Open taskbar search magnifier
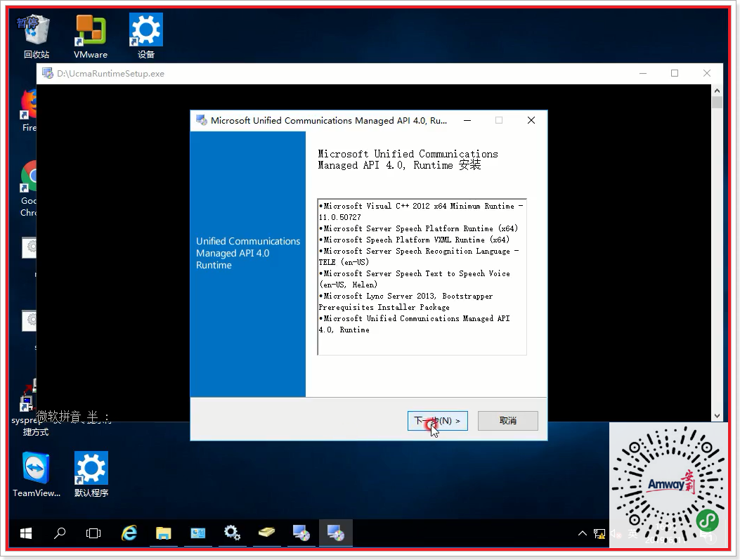 click(x=60, y=533)
